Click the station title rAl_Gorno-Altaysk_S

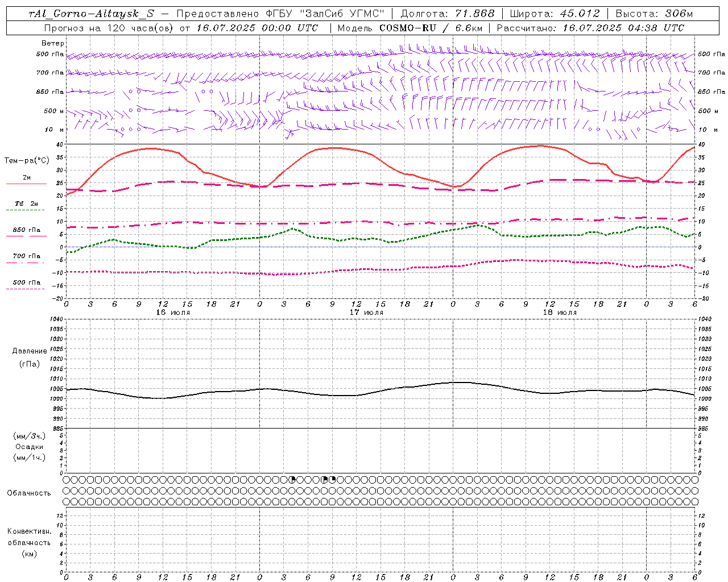pyautogui.click(x=91, y=14)
